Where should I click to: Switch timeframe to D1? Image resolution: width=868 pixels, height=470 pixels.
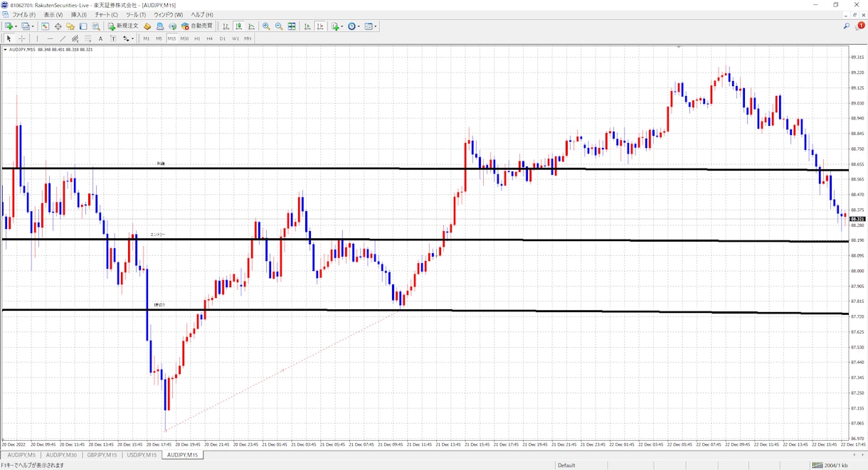tap(223, 38)
